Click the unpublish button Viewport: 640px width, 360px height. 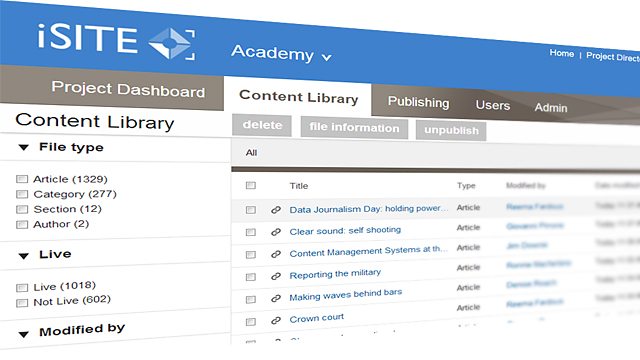click(x=451, y=130)
